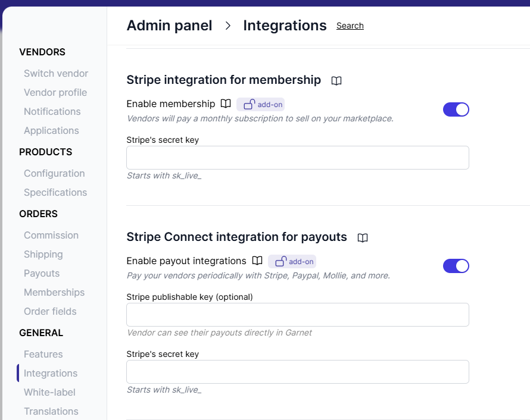Navigate to Translations in the sidebar

coord(51,411)
